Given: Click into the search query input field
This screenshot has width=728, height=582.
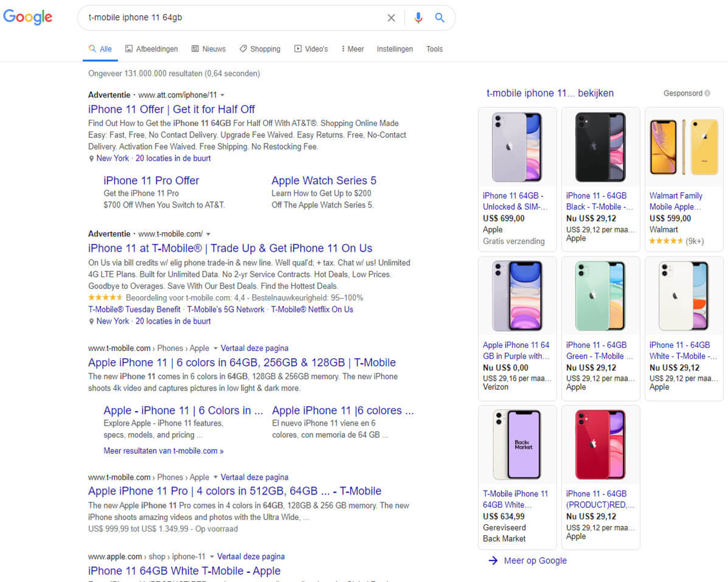Looking at the screenshot, I should click(x=232, y=18).
